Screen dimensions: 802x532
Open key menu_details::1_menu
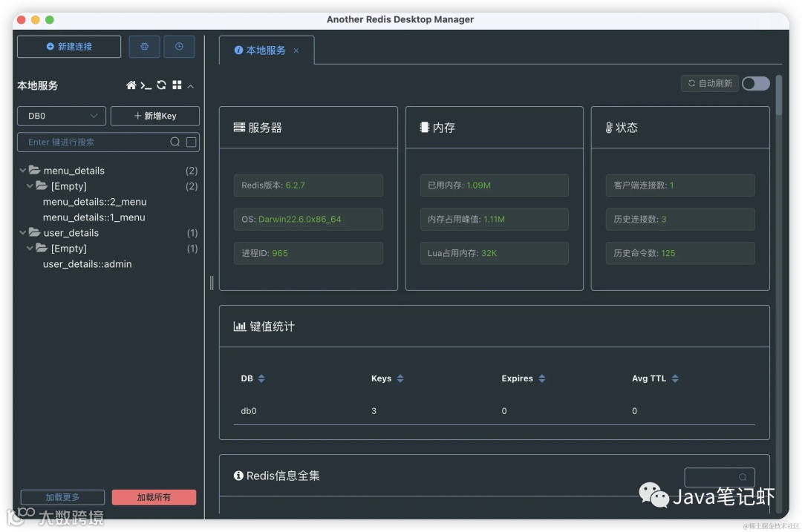tap(94, 217)
